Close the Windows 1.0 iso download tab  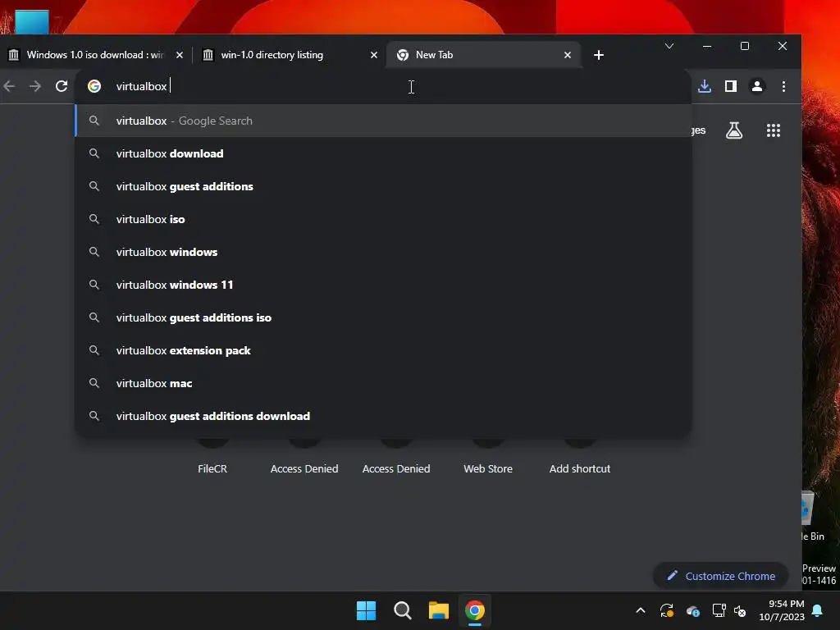click(x=180, y=55)
